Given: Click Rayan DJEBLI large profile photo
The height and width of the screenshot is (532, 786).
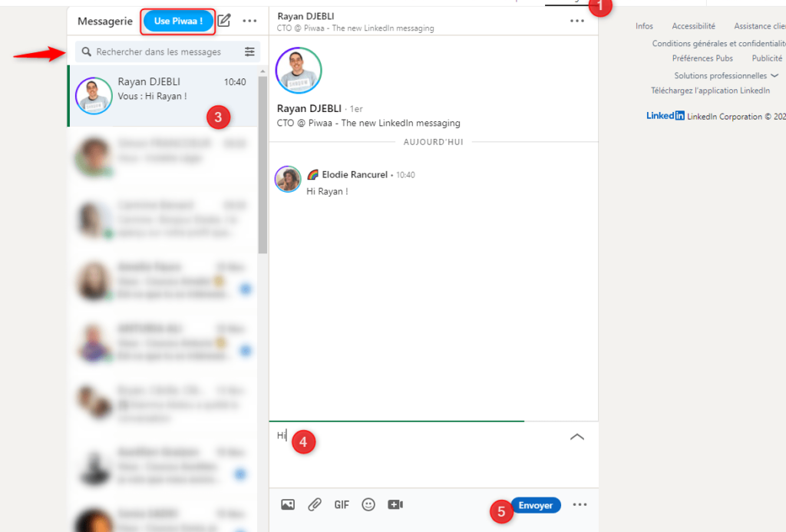Looking at the screenshot, I should click(x=299, y=70).
